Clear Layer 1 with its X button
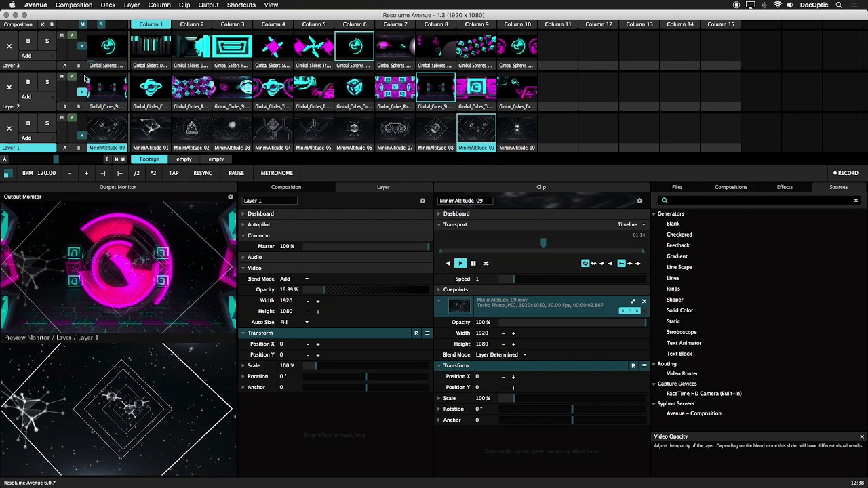The image size is (868, 488). [x=9, y=128]
